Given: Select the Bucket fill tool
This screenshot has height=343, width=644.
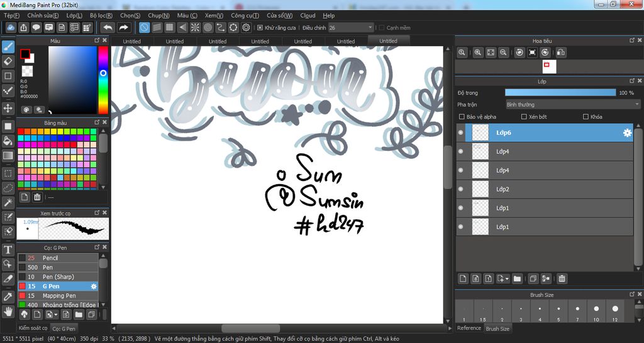Looking at the screenshot, I should coord(8,141).
